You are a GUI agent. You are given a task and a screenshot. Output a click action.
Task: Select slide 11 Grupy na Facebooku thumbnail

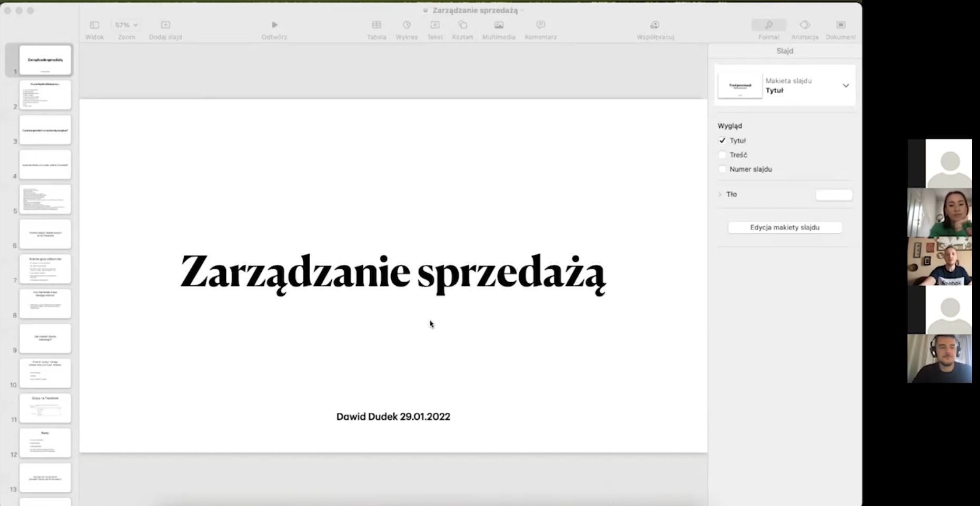pos(45,408)
